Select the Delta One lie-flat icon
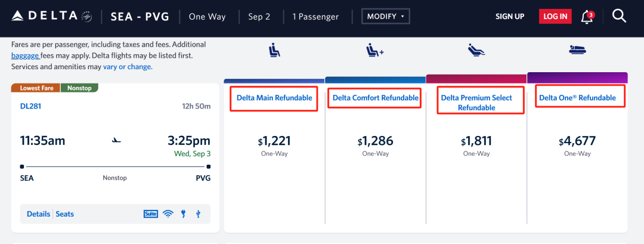 [x=577, y=51]
